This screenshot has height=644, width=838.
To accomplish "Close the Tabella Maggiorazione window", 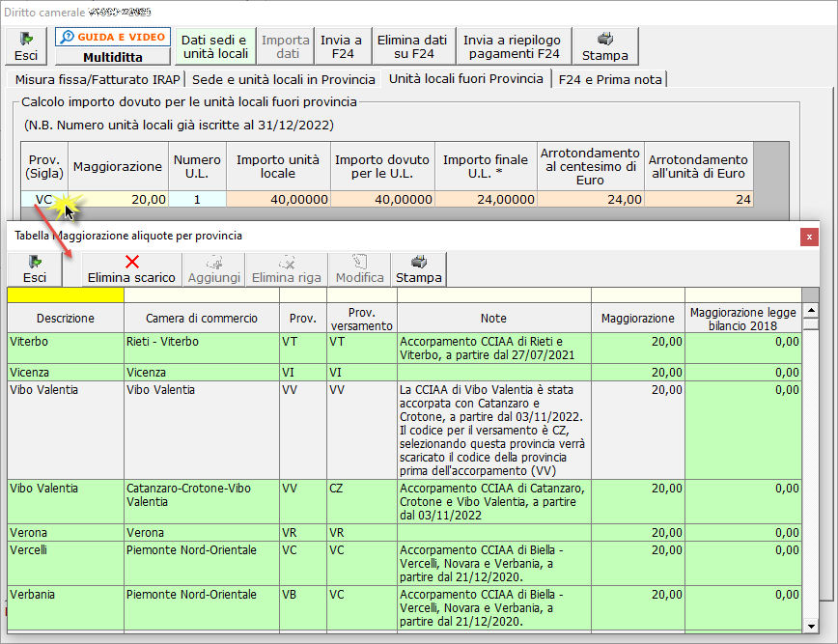I will coord(808,235).
